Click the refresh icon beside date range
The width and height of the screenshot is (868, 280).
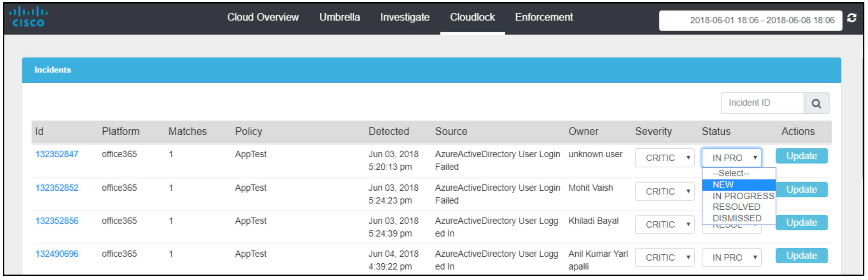[852, 18]
